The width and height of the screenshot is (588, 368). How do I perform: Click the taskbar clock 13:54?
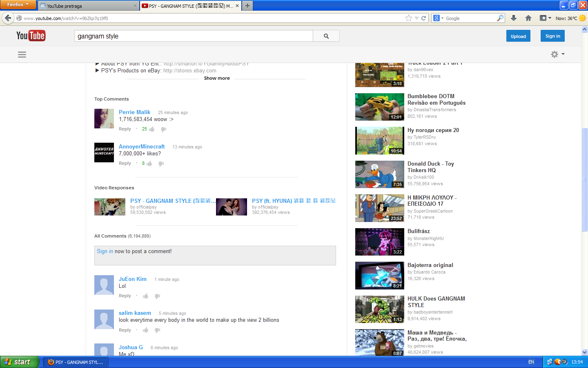click(577, 362)
